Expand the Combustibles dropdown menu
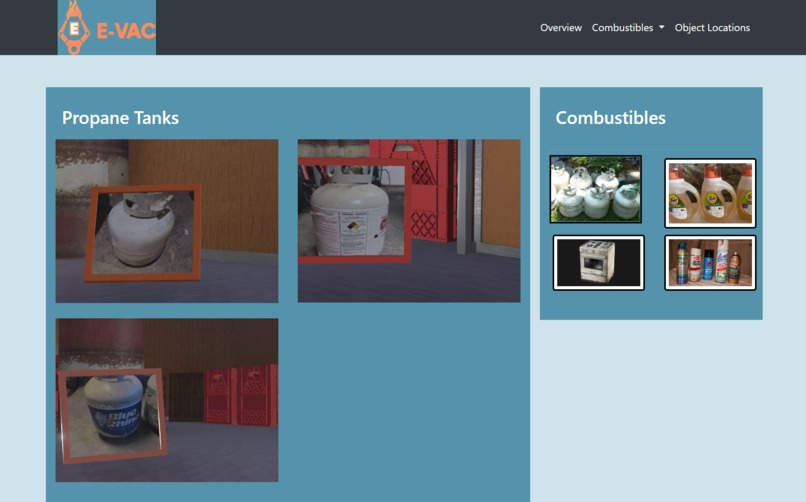This screenshot has height=502, width=806. coord(628,28)
